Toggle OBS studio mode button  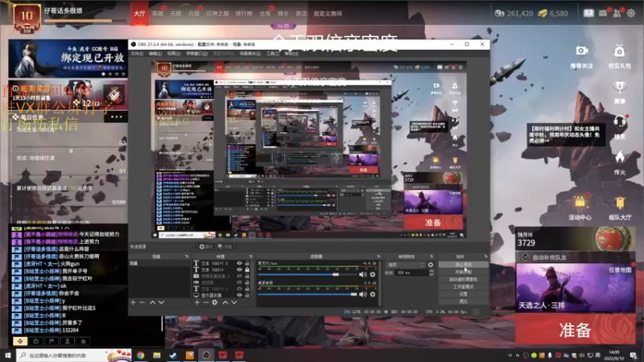tap(464, 286)
